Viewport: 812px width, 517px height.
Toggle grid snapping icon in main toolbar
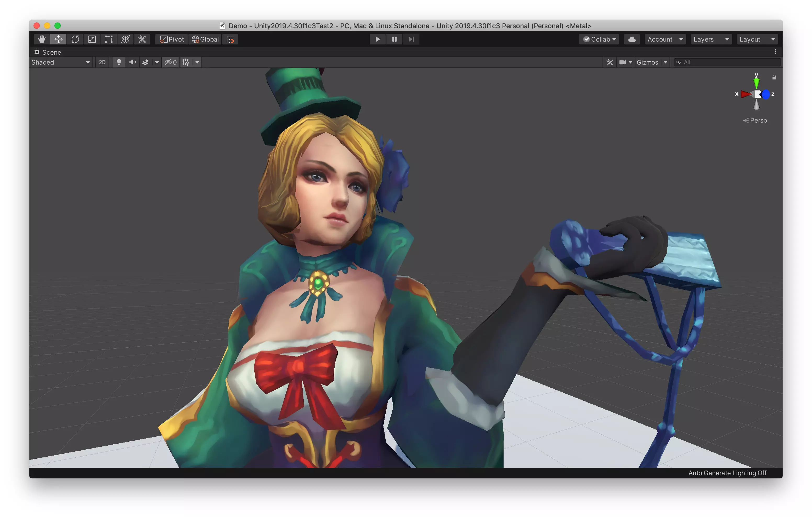[230, 39]
